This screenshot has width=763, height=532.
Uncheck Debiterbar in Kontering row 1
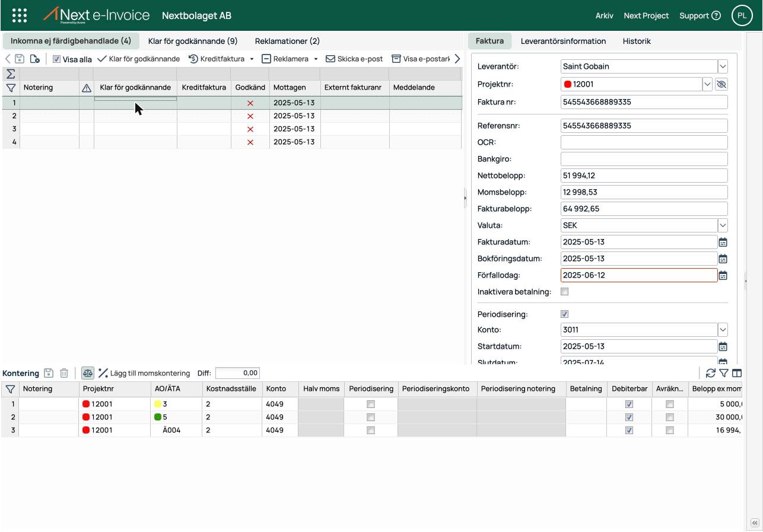(630, 404)
